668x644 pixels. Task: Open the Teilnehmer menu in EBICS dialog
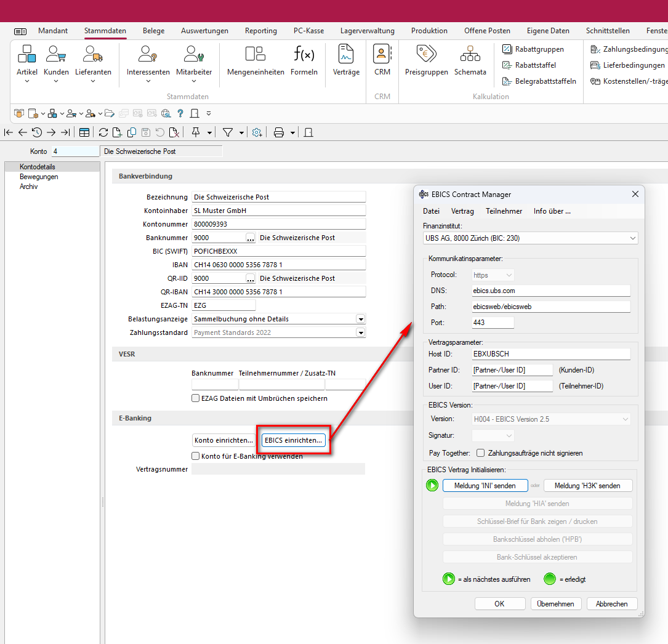(x=504, y=211)
